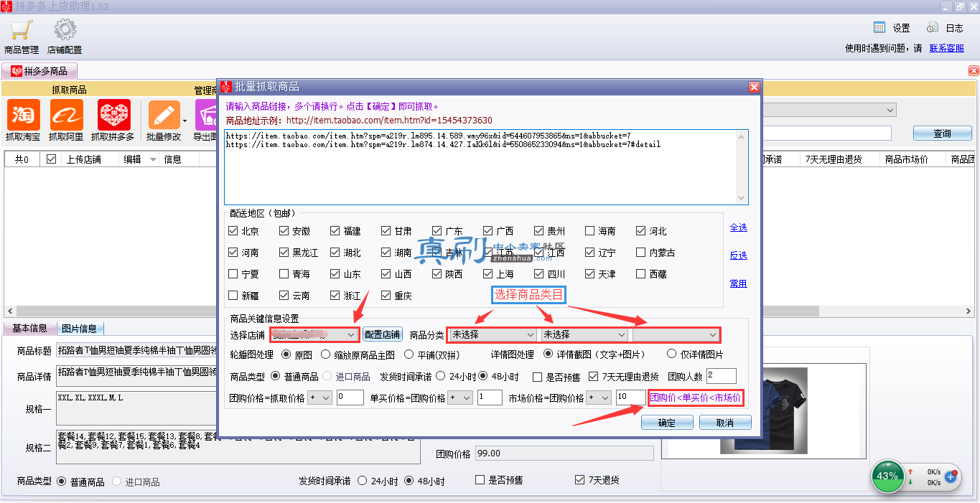Viewport: 980px width, 503px height.
Task: Click the product links text area
Action: (486, 167)
